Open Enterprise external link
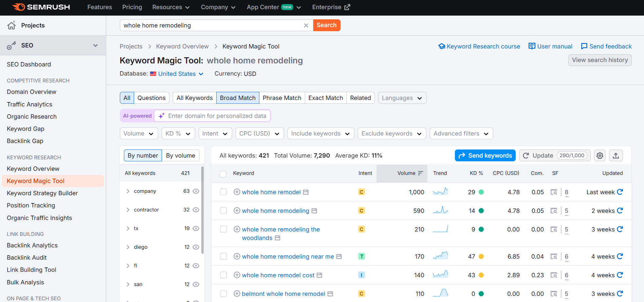This screenshot has height=302, width=644. [x=331, y=7]
